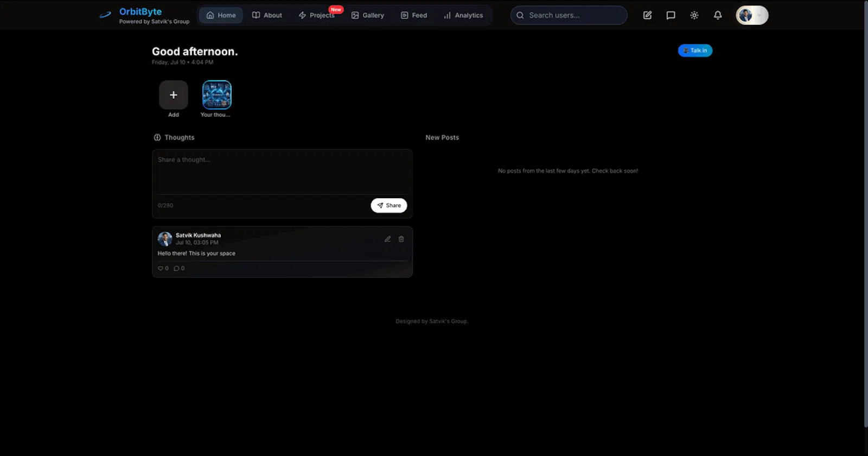Open the About page

pyautogui.click(x=267, y=15)
